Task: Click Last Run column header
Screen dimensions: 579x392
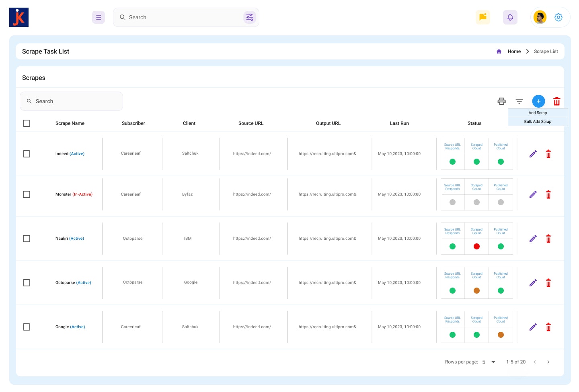Action: (x=399, y=123)
